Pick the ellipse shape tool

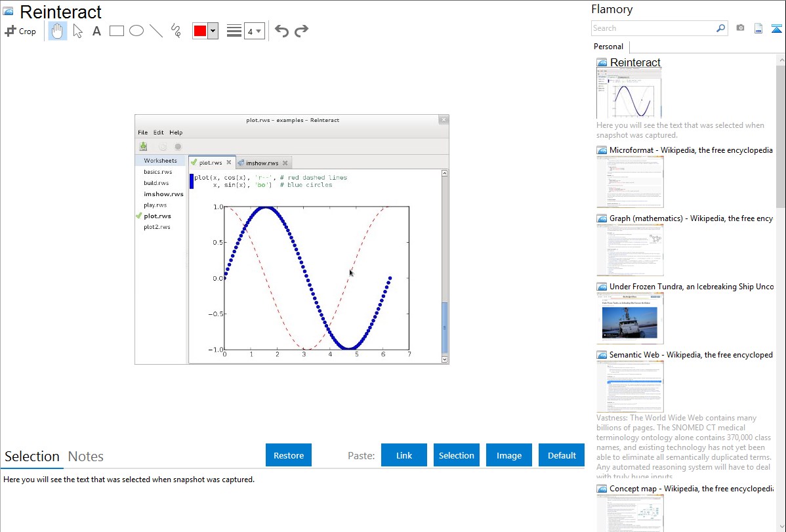(x=136, y=31)
